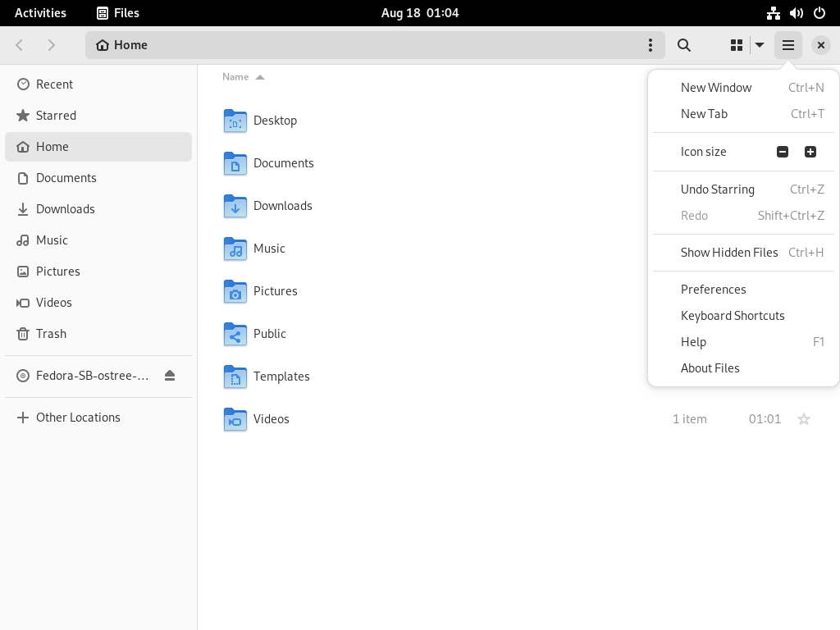Open Keyboard Shortcuts from the menu
Image resolution: width=840 pixels, height=630 pixels.
(x=743, y=316)
